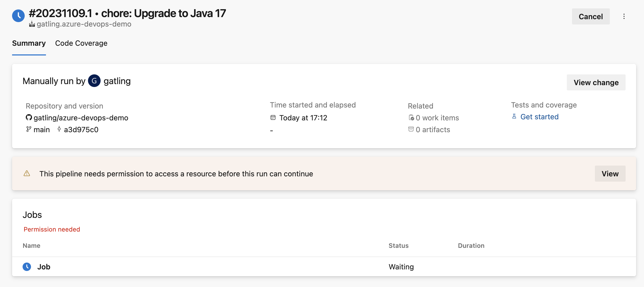Click the Jobs section heading

[32, 215]
